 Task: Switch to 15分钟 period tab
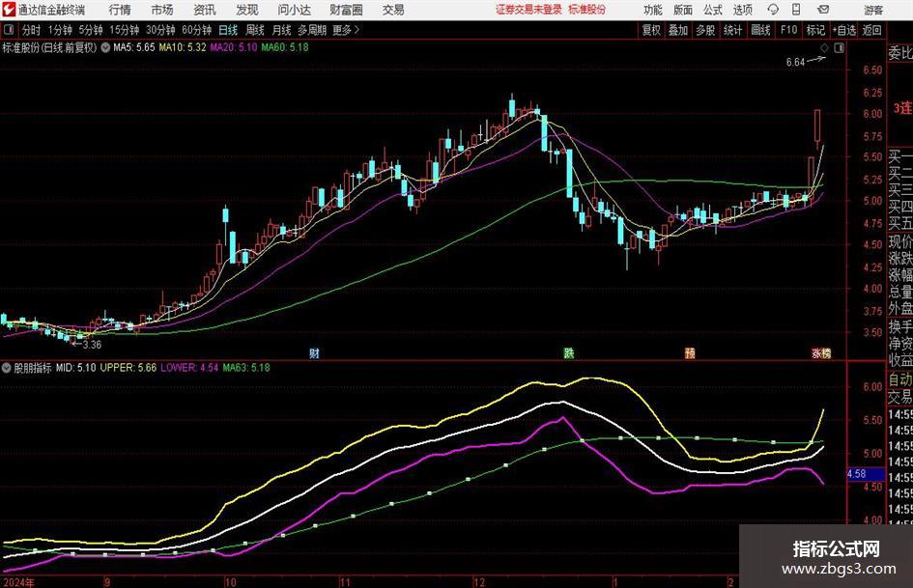coord(125,30)
